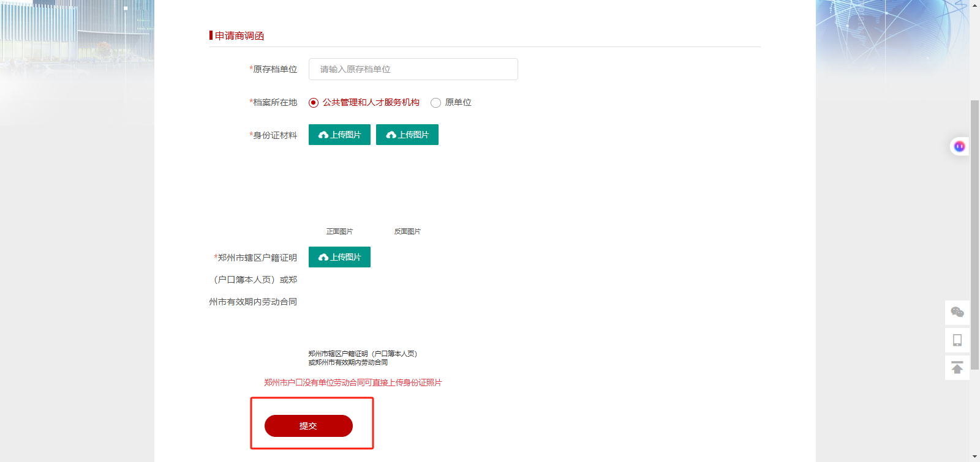Viewport: 980px width, 462px height.
Task: Open the WeChat icon in side panel
Action: pyautogui.click(x=957, y=313)
